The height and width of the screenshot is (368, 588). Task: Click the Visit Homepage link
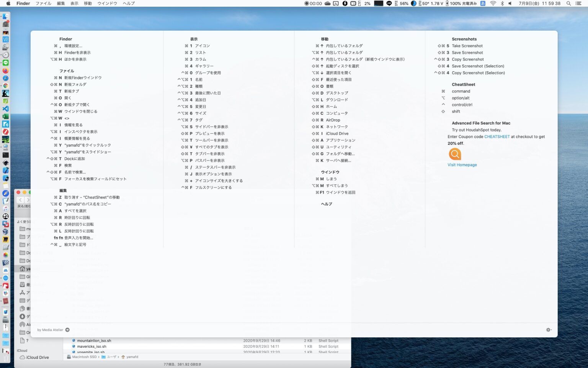(462, 165)
